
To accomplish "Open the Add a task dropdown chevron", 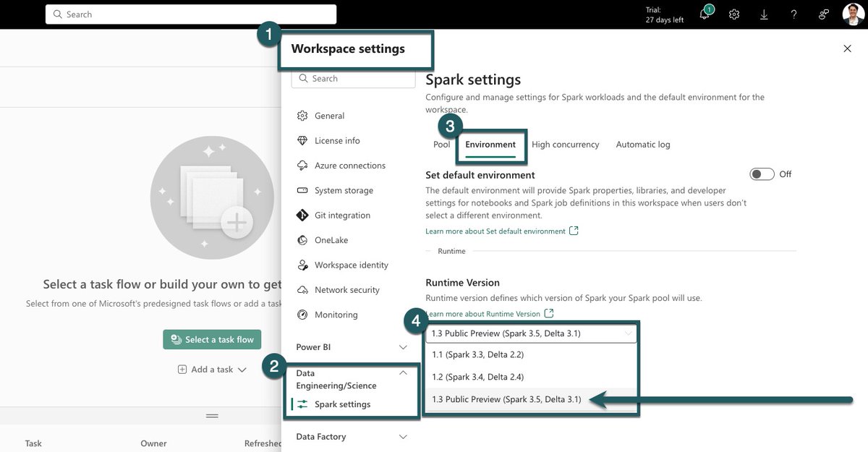I will (x=242, y=370).
